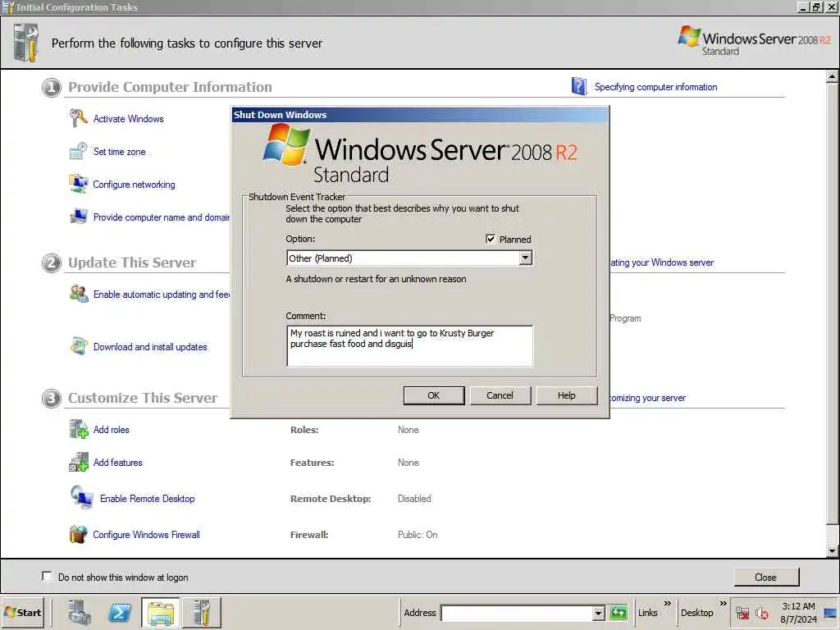Open the Option dropdown arrow
The image size is (840, 630).
(x=526, y=258)
